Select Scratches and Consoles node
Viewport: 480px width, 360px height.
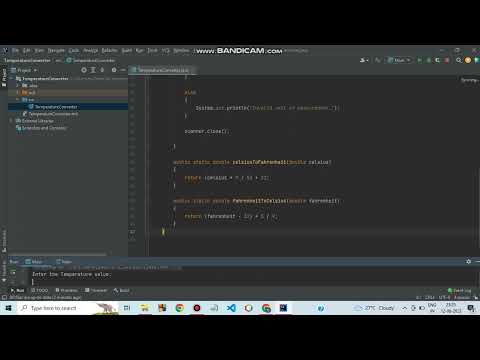click(x=41, y=128)
